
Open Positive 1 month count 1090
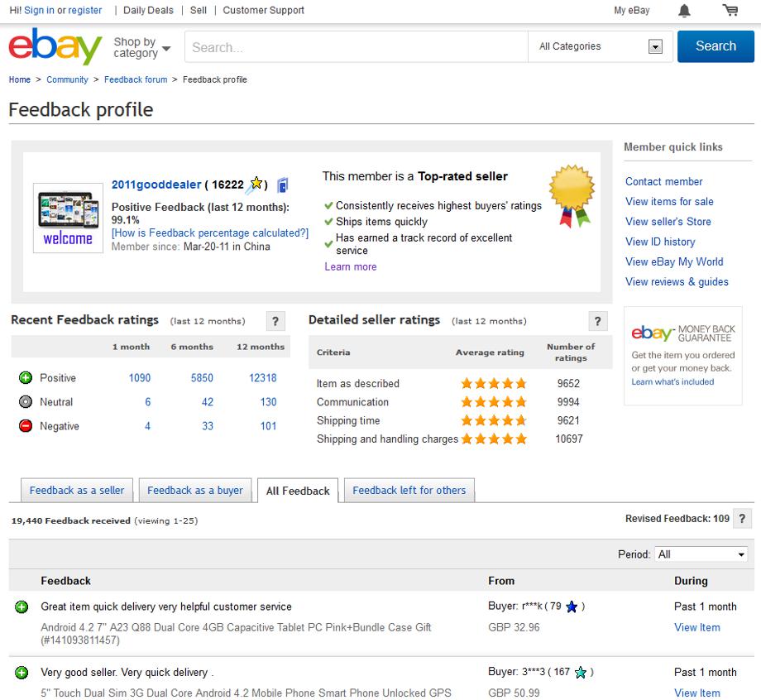point(140,377)
